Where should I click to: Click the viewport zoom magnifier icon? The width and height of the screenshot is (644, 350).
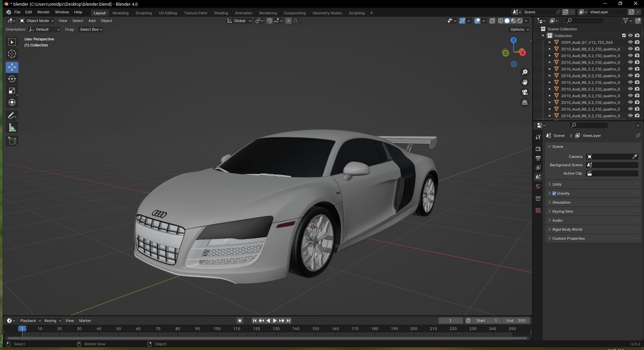525,72
